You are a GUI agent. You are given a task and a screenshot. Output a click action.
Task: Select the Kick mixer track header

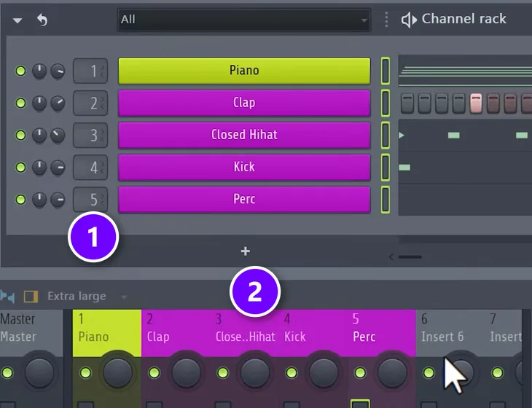[313, 333]
